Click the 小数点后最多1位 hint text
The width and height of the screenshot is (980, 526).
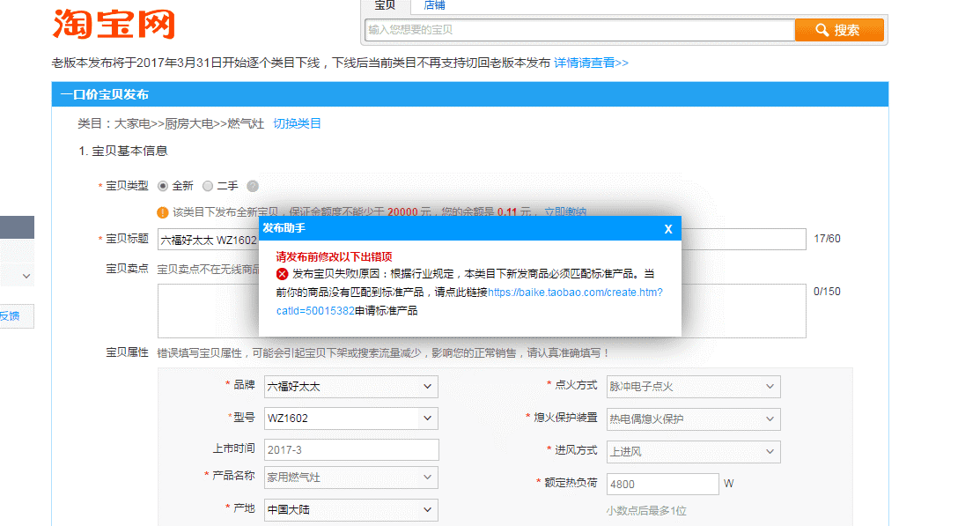[x=646, y=511]
